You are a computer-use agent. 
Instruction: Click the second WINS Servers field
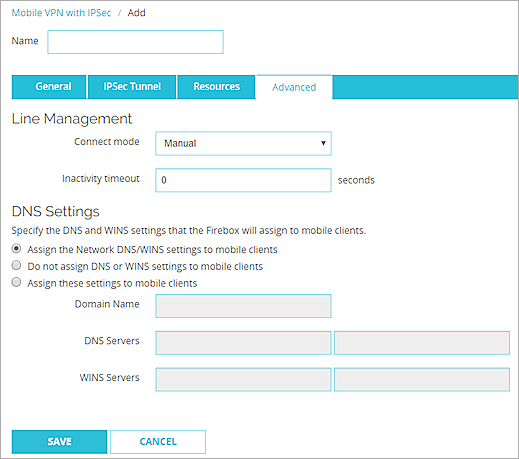click(422, 379)
